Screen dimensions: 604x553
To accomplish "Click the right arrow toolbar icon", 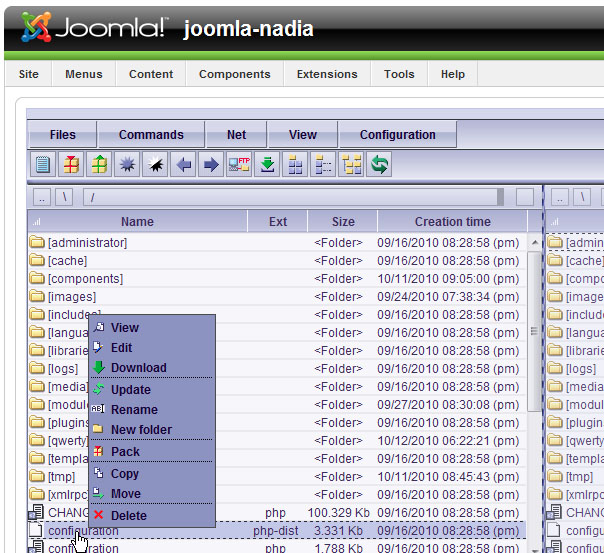I will [211, 165].
